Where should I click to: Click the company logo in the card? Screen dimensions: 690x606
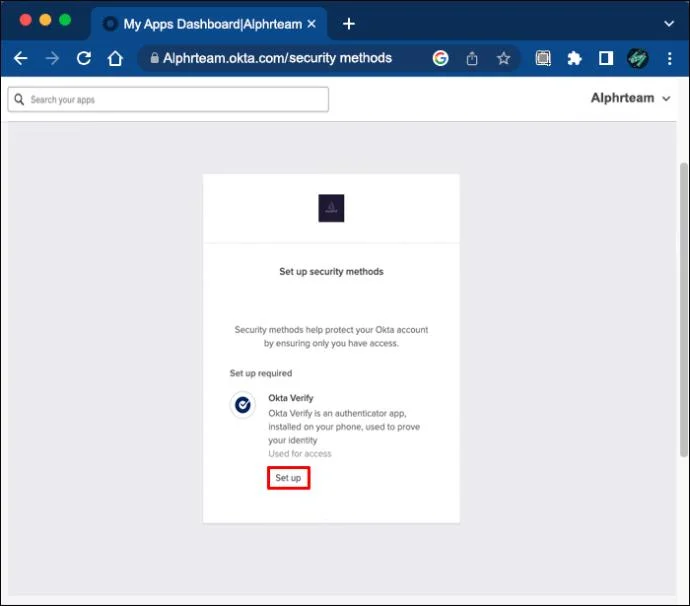click(x=331, y=208)
